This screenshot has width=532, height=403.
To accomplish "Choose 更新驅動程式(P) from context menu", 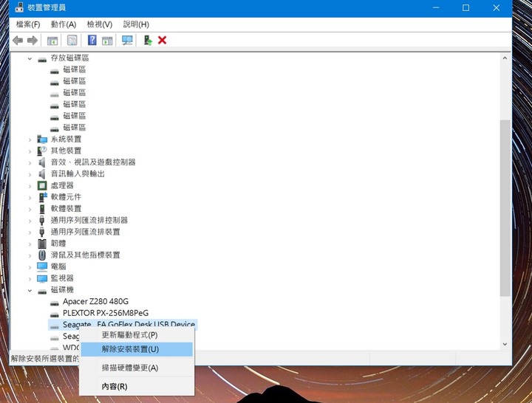I will (x=137, y=335).
